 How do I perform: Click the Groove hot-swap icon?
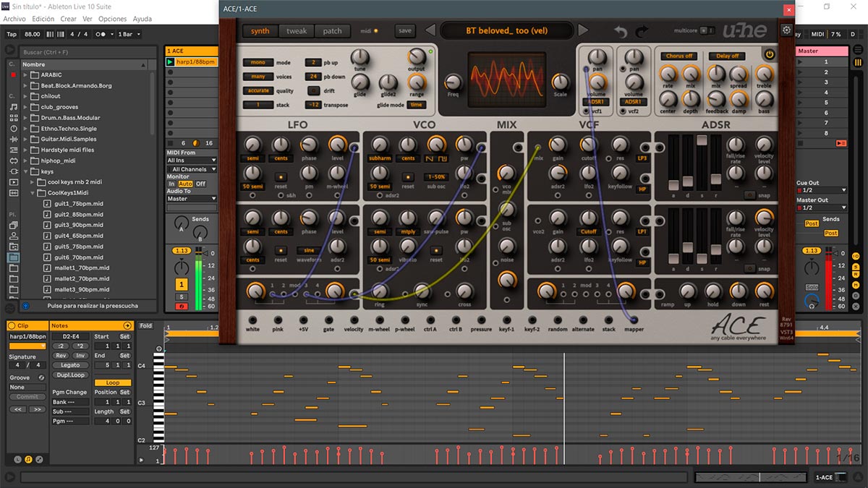41,377
